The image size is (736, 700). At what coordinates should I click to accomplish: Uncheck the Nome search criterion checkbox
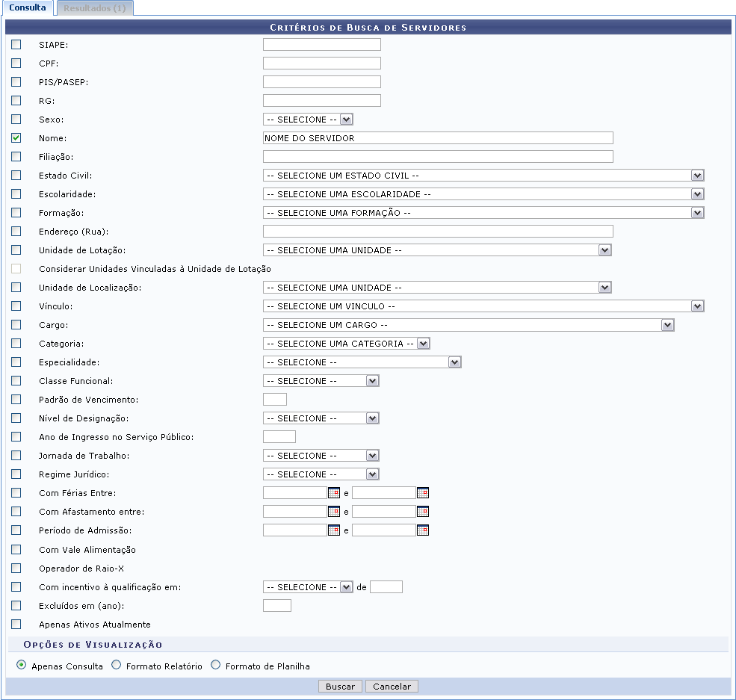(x=16, y=138)
